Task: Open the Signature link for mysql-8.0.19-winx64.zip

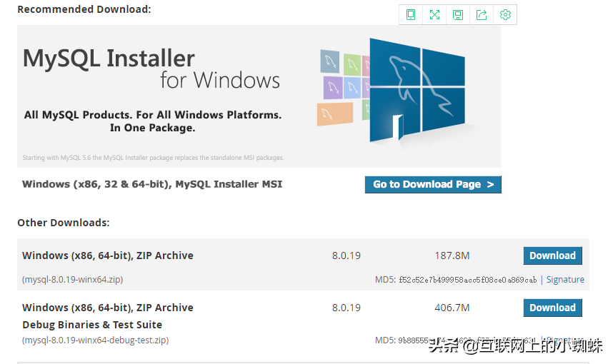Action: 565,280
